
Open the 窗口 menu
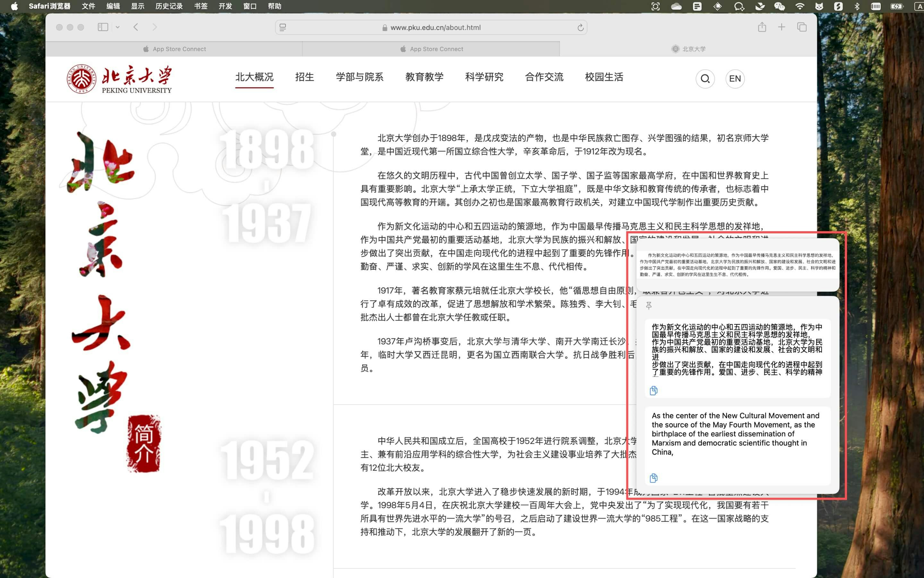coord(250,6)
